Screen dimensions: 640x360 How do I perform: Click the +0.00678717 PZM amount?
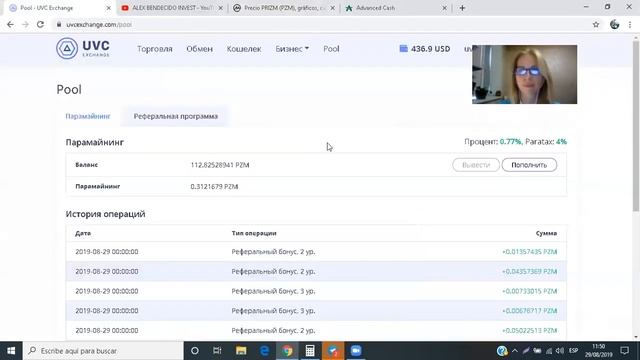pyautogui.click(x=529, y=311)
